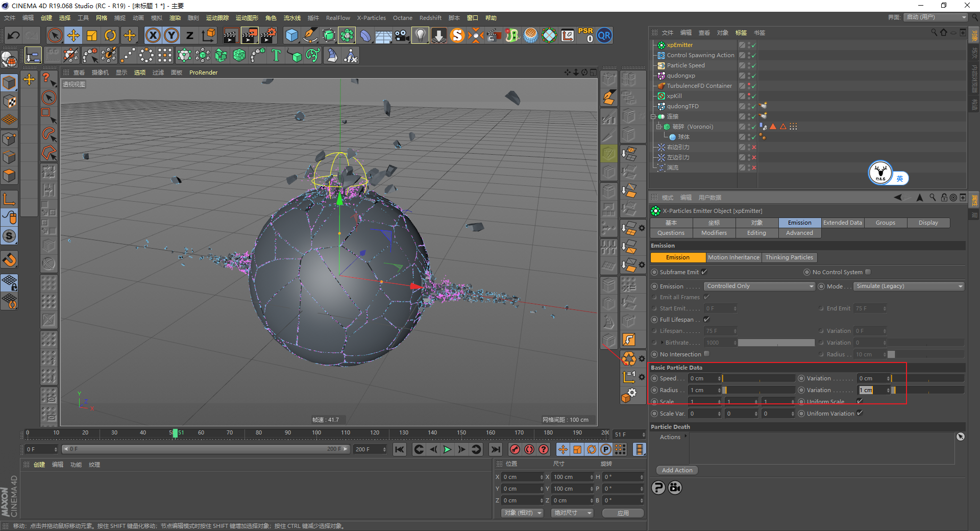Play the animation forward
The width and height of the screenshot is (980, 531).
[447, 449]
